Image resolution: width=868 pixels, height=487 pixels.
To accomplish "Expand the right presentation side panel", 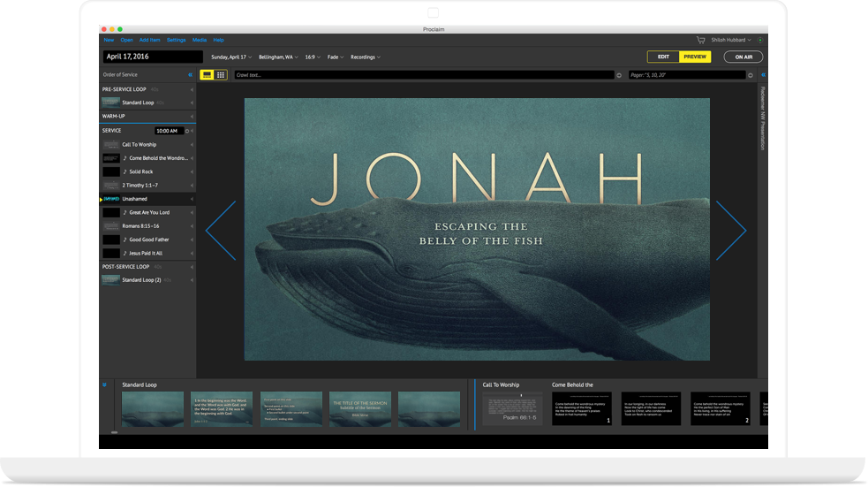I will pyautogui.click(x=764, y=75).
